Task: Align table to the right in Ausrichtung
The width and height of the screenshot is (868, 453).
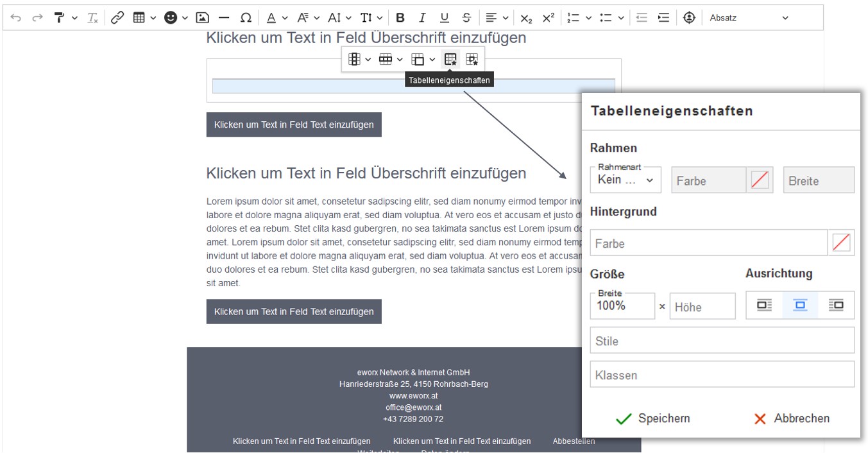Action: pyautogui.click(x=836, y=305)
